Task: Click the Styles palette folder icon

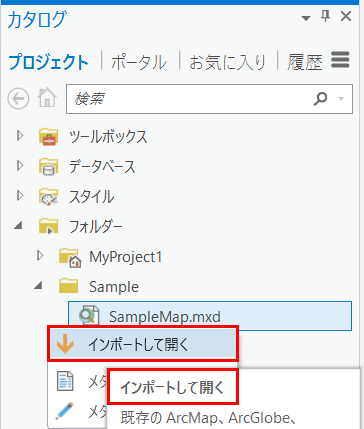Action: click(49, 196)
